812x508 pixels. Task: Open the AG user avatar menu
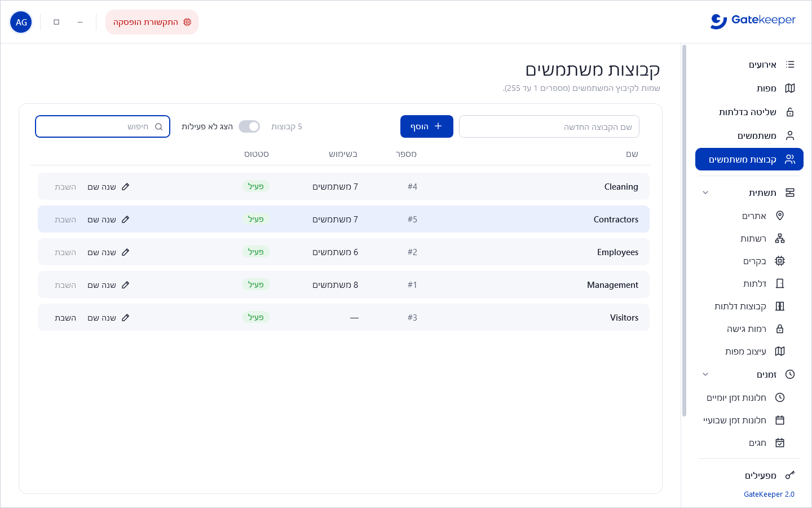coord(21,22)
